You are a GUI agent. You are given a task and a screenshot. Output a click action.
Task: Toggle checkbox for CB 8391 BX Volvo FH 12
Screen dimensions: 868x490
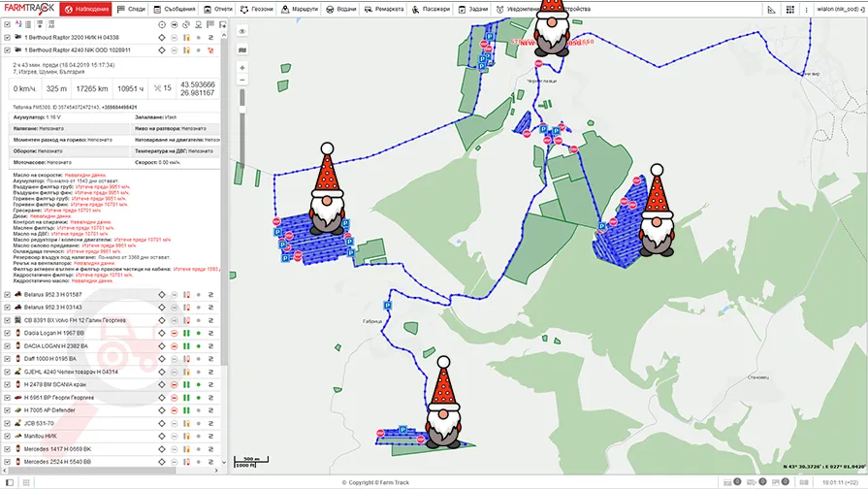coord(7,320)
